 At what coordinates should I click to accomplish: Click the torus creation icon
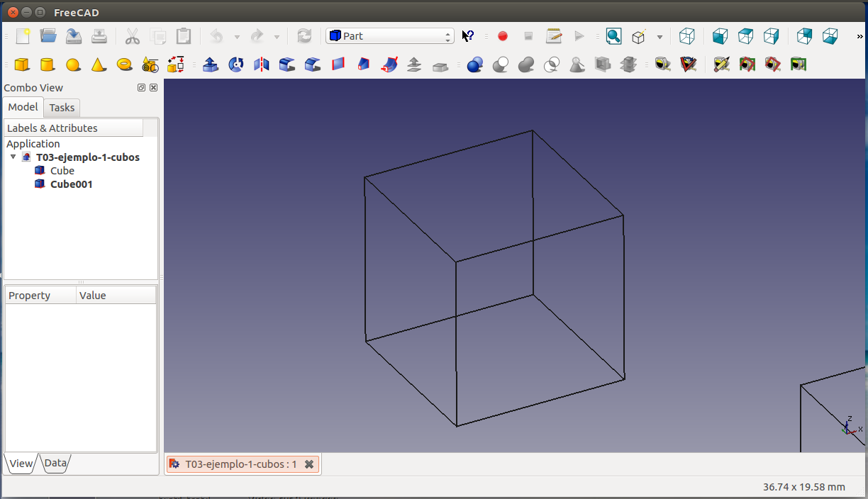click(x=125, y=65)
